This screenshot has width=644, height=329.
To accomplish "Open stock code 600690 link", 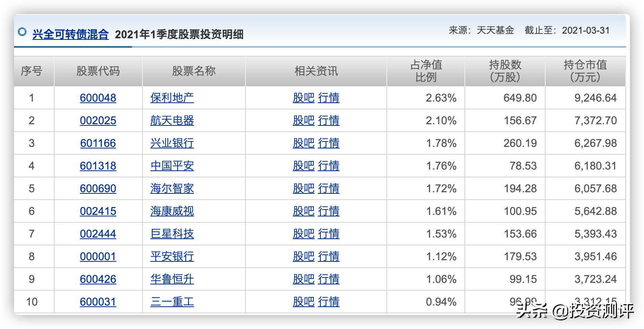I will click(x=98, y=188).
